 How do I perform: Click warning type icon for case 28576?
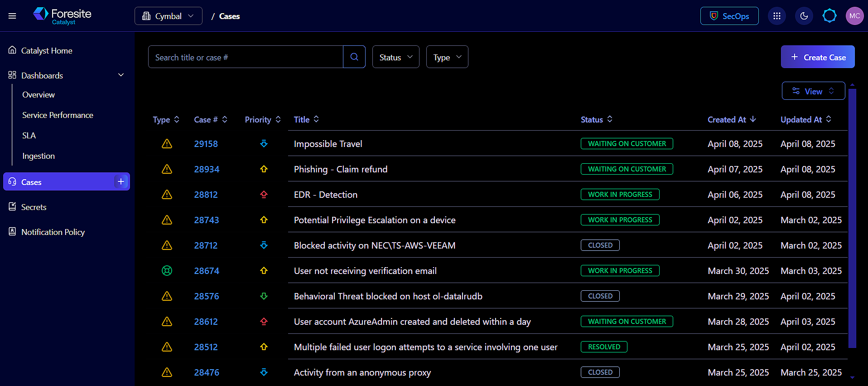167,296
